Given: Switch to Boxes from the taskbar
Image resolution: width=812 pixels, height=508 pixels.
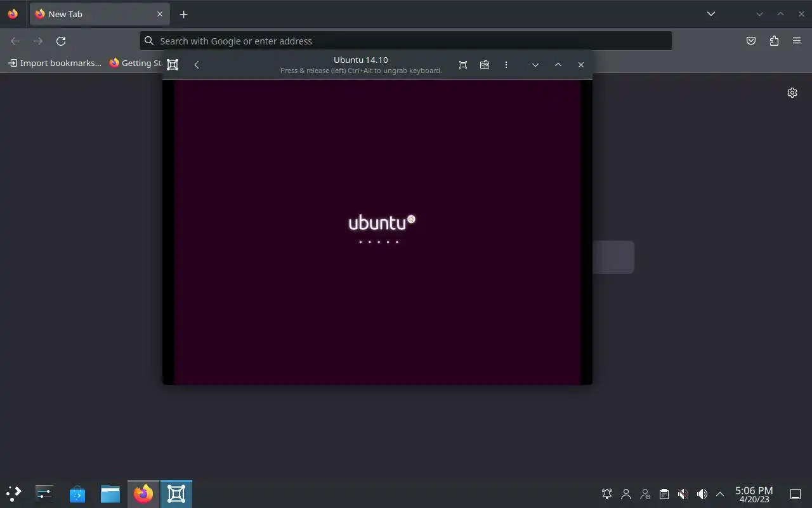Looking at the screenshot, I should tap(176, 493).
